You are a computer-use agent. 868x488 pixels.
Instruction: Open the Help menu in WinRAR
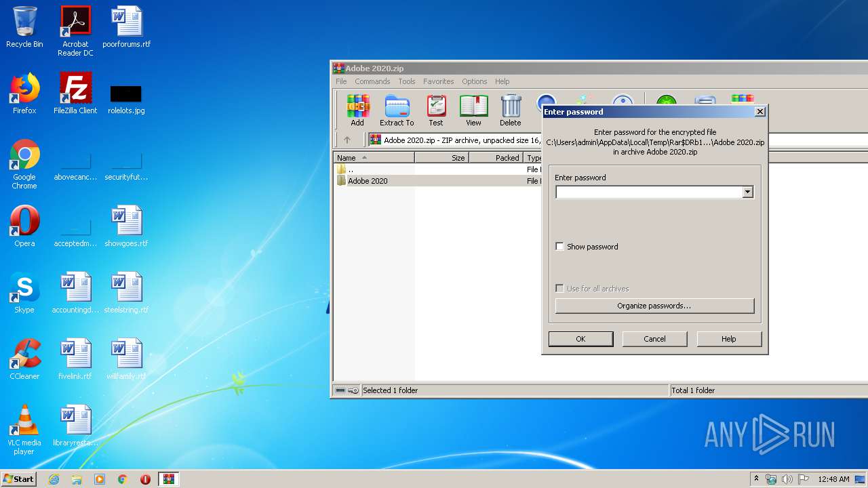[x=502, y=81]
